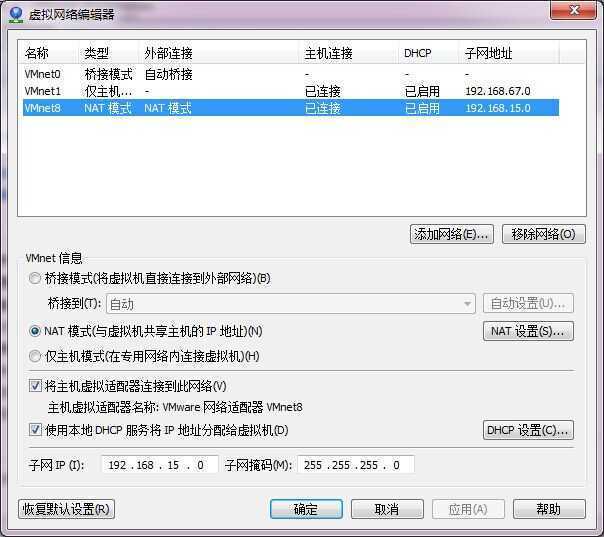Open the 桥接到 dropdown list
This screenshot has height=537, width=604.
pyautogui.click(x=290, y=304)
